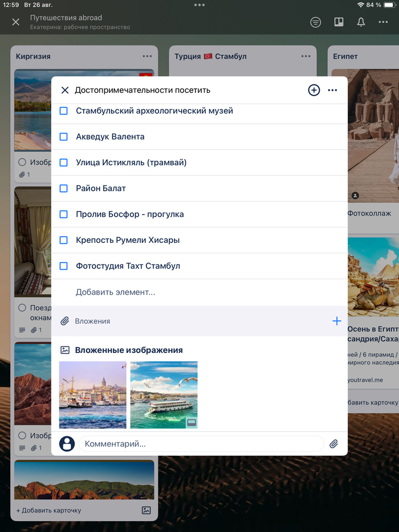Image resolution: width=399 pixels, height=532 pixels.
Task: Tap the circled plus icon in card header
Action: coord(314,90)
